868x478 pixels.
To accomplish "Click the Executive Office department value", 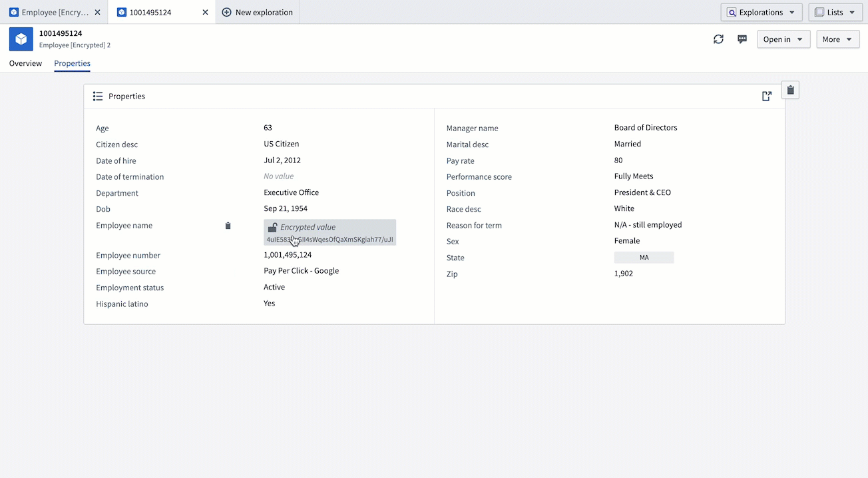I will pos(292,192).
